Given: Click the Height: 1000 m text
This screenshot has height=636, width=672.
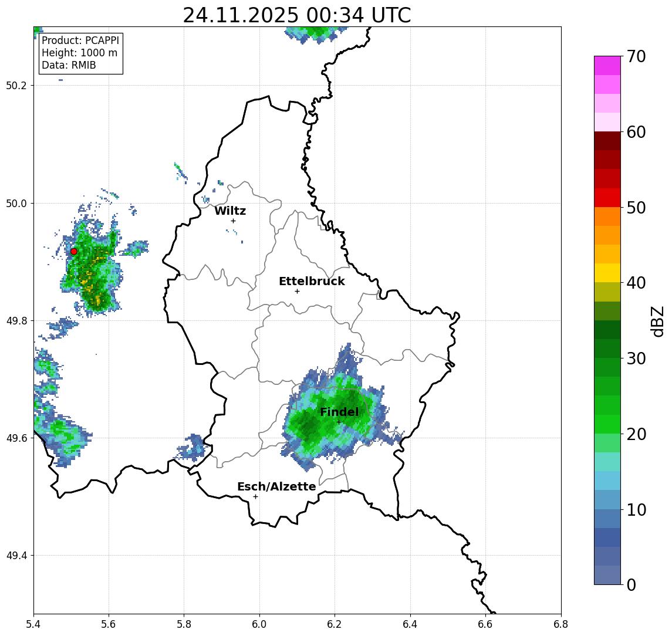Looking at the screenshot, I should tap(79, 53).
